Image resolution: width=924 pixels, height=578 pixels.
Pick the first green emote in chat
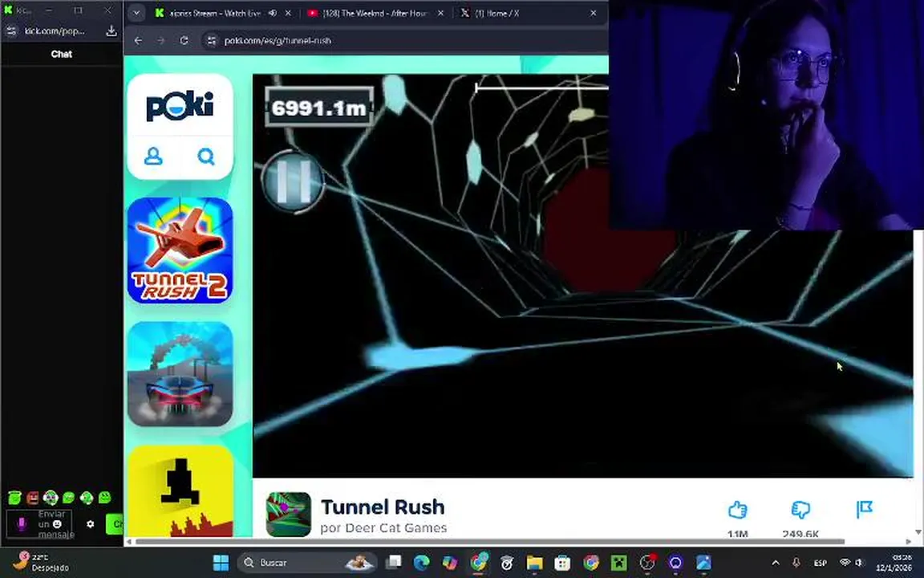(x=14, y=498)
